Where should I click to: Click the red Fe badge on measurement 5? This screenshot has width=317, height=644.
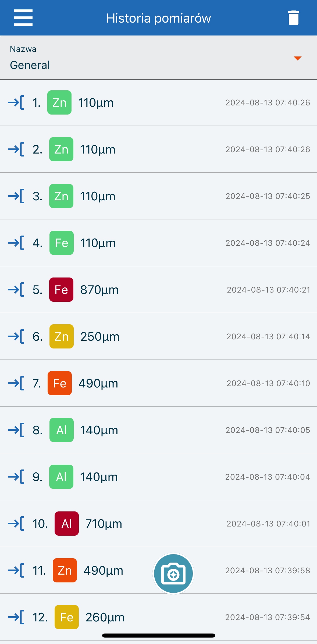pos(61,290)
